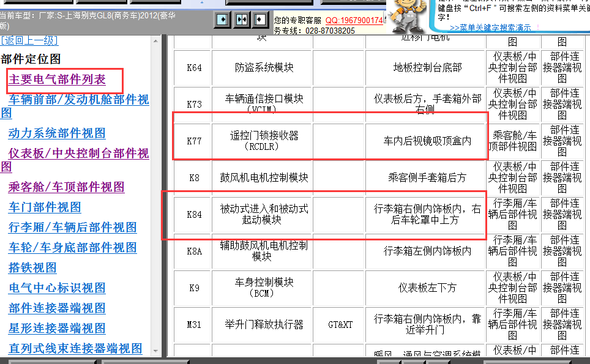Image resolution: width=590 pixels, height=364 pixels.
Task: Open 部件连接器端视图 in M31 row
Action: 562,324
